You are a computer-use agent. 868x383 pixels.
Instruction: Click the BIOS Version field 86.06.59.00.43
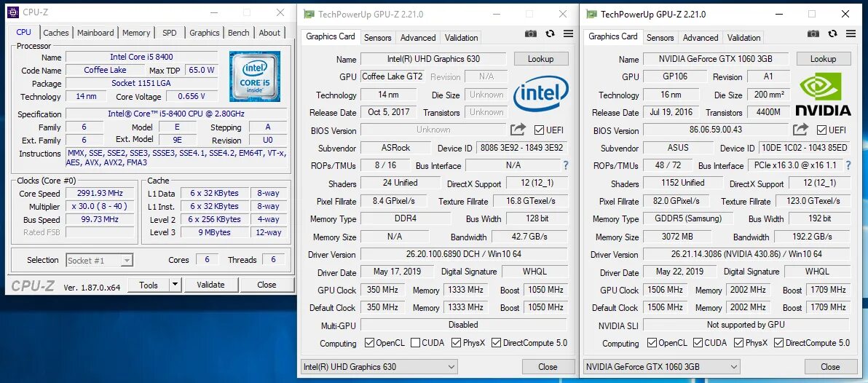(715, 130)
